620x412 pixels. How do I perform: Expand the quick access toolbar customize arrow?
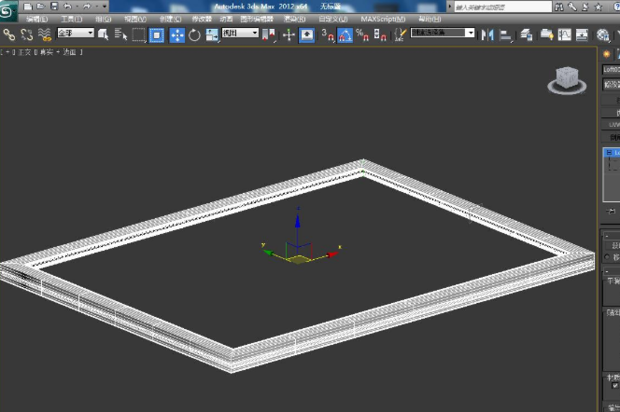[105, 6]
